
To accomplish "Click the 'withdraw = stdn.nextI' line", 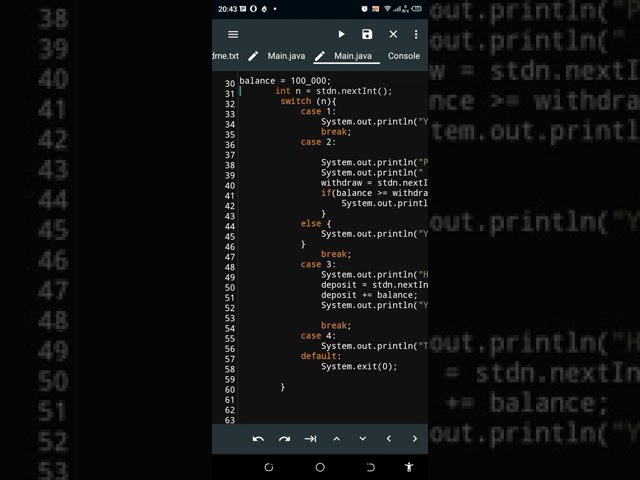I will [x=374, y=183].
